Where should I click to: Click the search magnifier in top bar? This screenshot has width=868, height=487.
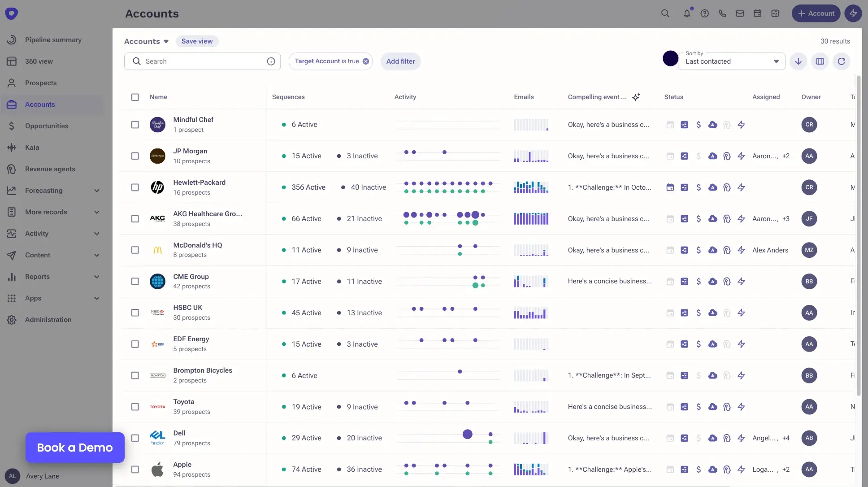(x=665, y=13)
